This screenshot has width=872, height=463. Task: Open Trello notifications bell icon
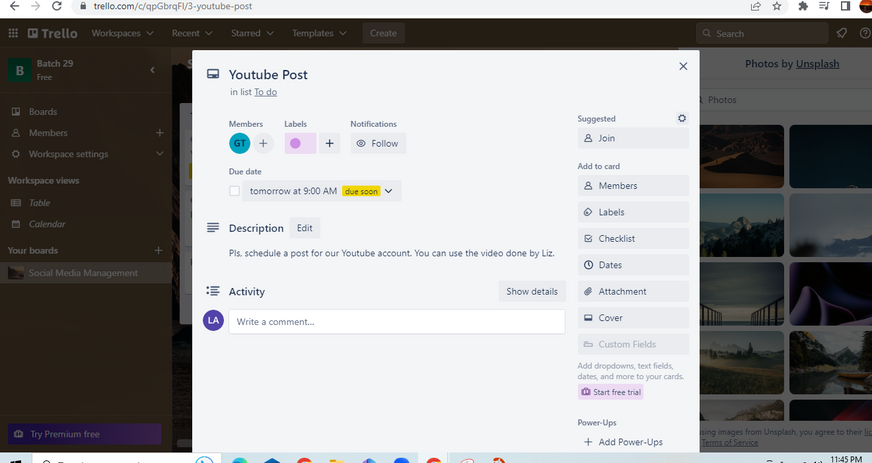coord(841,33)
